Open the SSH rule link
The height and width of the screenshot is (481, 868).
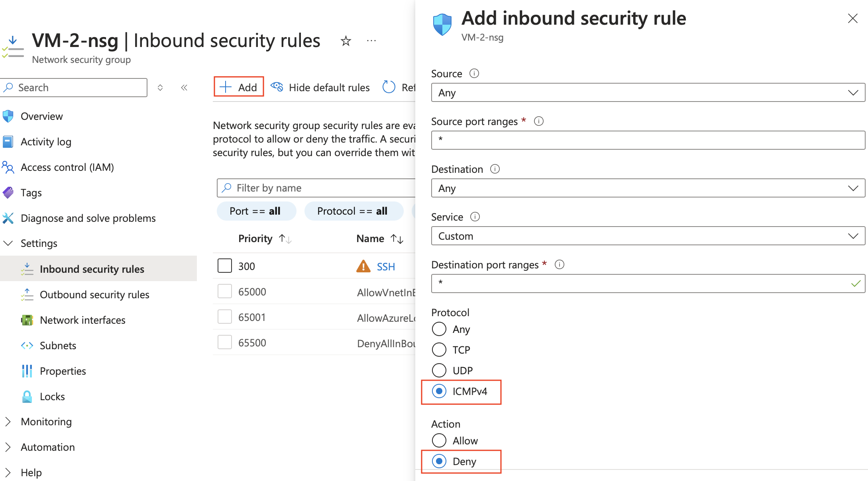tap(386, 267)
